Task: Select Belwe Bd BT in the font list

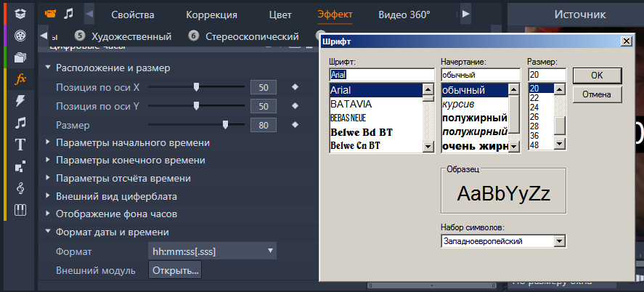Action: click(377, 132)
